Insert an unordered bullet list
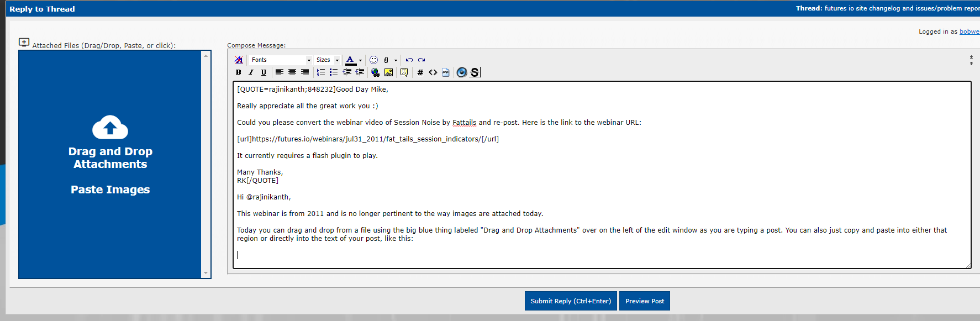980x321 pixels. pos(334,72)
